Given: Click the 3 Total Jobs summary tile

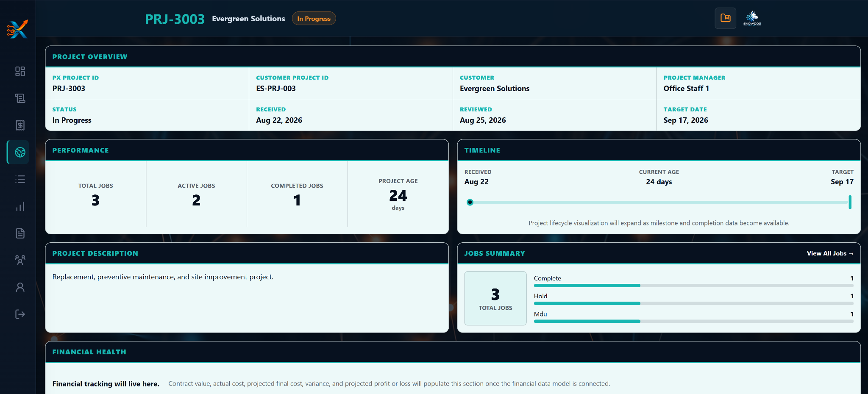Looking at the screenshot, I should coord(495,298).
